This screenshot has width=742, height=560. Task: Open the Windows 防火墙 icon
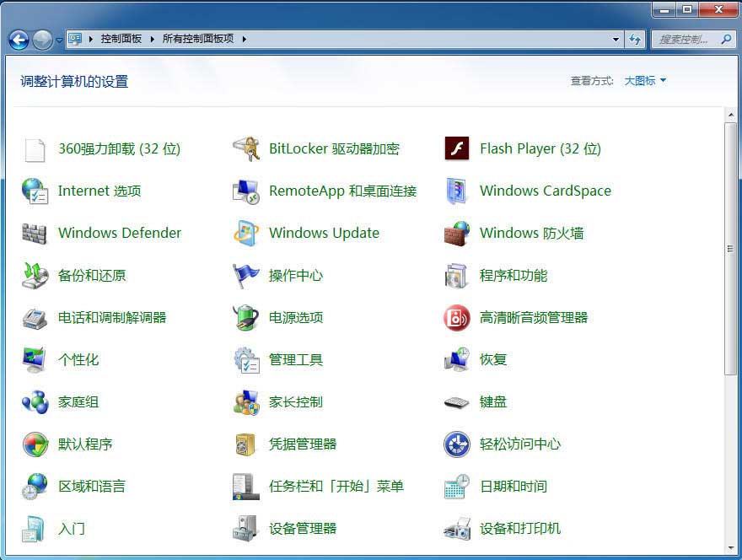coord(457,234)
